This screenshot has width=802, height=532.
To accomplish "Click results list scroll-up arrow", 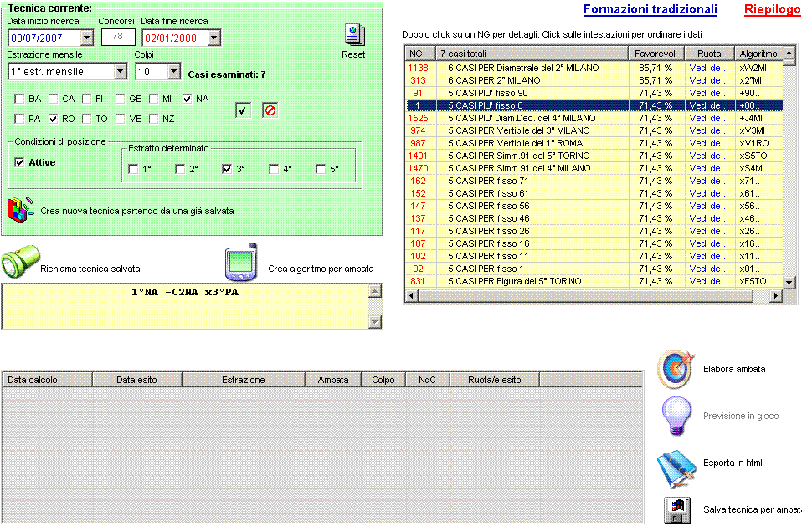I will pyautogui.click(x=789, y=53).
